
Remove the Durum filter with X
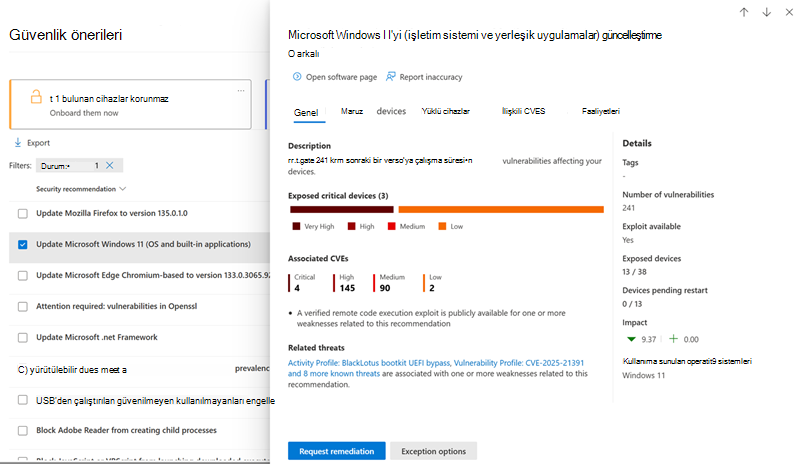110,165
